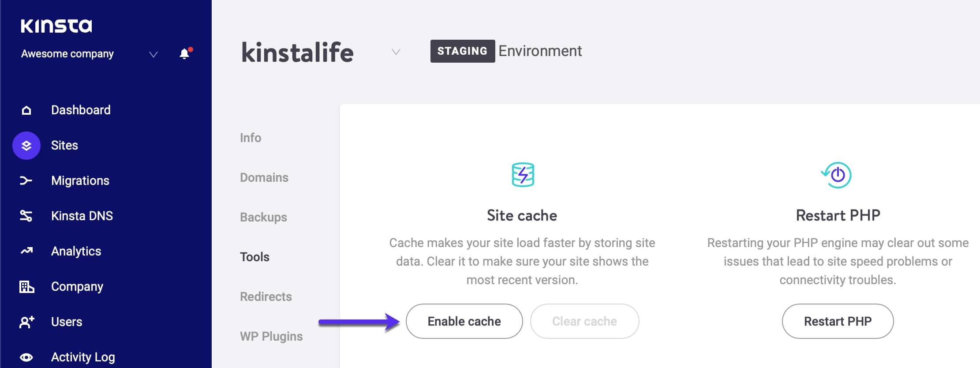This screenshot has width=980, height=368.
Task: Open the STAGING environment switcher
Action: [x=462, y=51]
